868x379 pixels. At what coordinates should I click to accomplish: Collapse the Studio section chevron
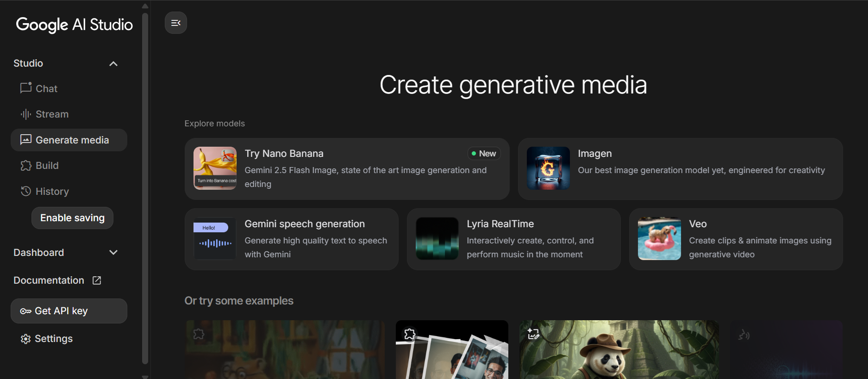[113, 63]
